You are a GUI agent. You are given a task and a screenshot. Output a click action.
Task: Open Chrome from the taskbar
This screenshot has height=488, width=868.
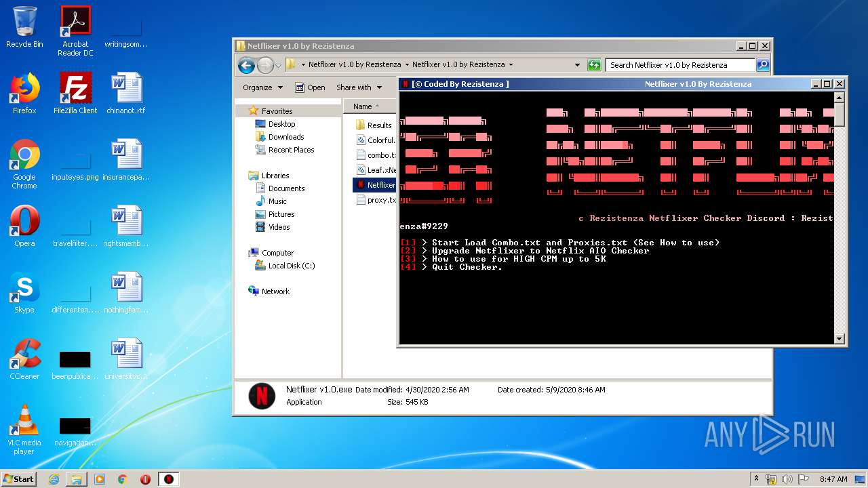[123, 479]
